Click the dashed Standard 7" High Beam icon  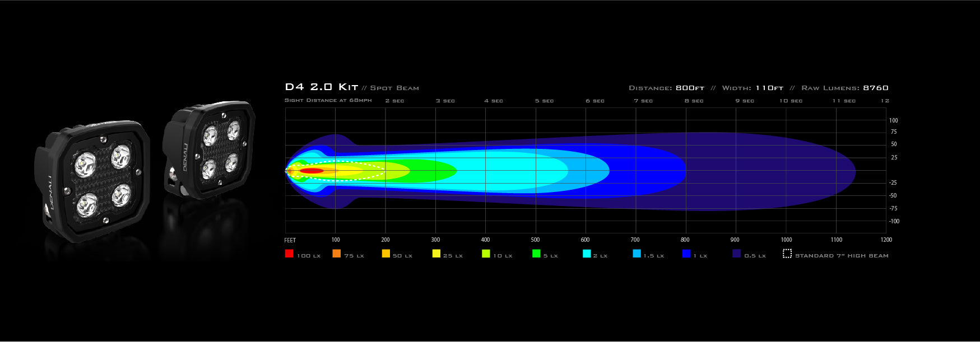click(787, 254)
